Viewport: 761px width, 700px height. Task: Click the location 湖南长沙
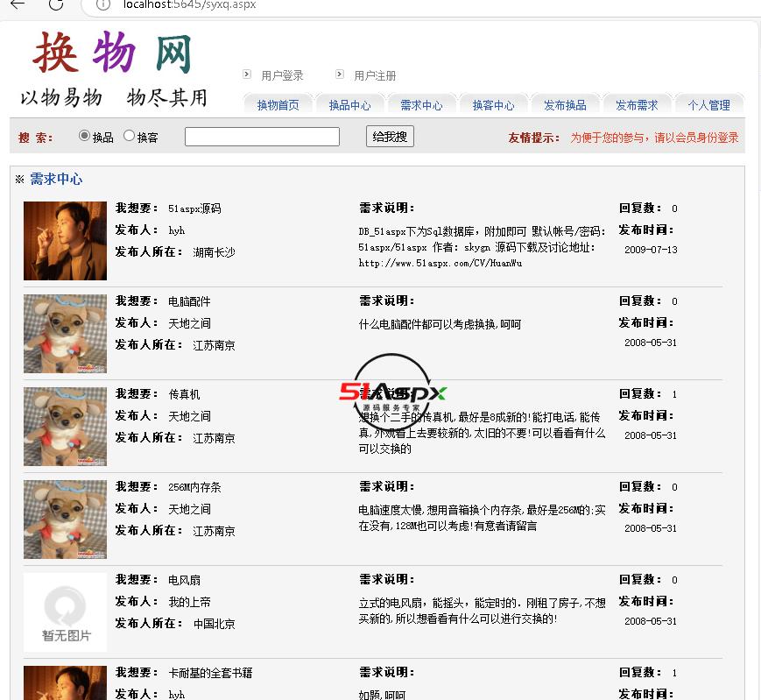point(214,252)
